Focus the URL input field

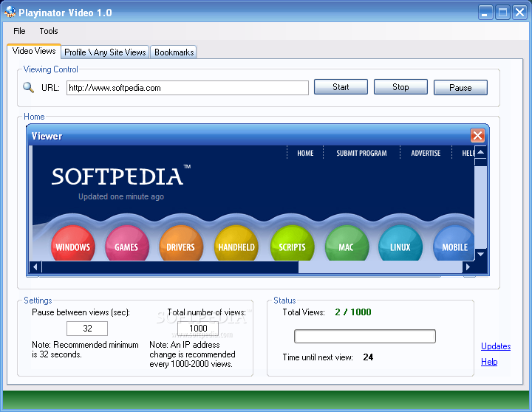click(x=187, y=88)
